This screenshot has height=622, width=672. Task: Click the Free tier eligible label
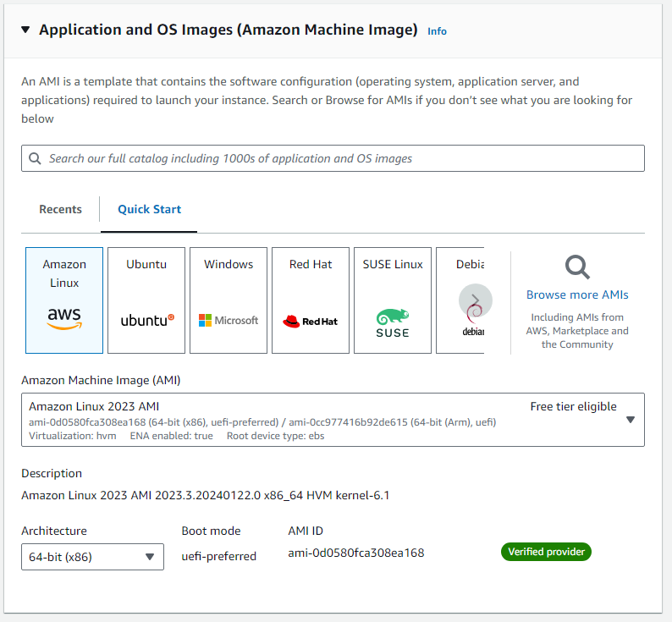[x=573, y=406]
